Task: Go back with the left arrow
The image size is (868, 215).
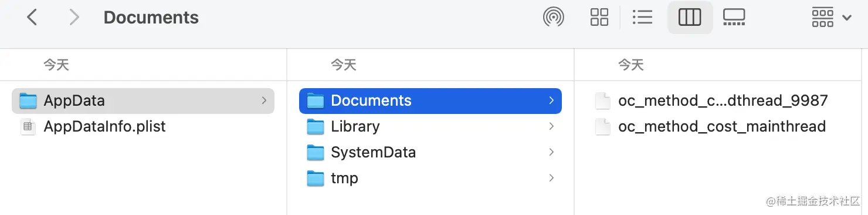Action: click(32, 17)
